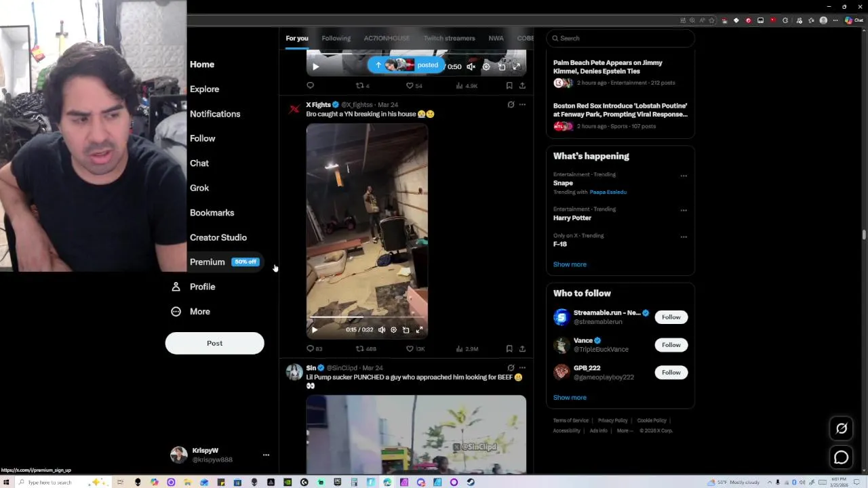
Task: Share the top post with 4.9K views
Action: (x=522, y=85)
